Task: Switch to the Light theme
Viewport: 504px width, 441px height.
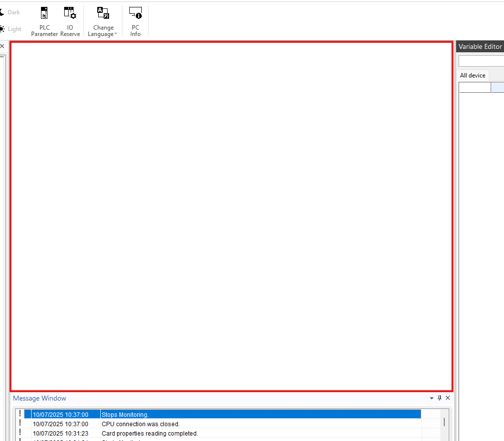Action: [14, 29]
